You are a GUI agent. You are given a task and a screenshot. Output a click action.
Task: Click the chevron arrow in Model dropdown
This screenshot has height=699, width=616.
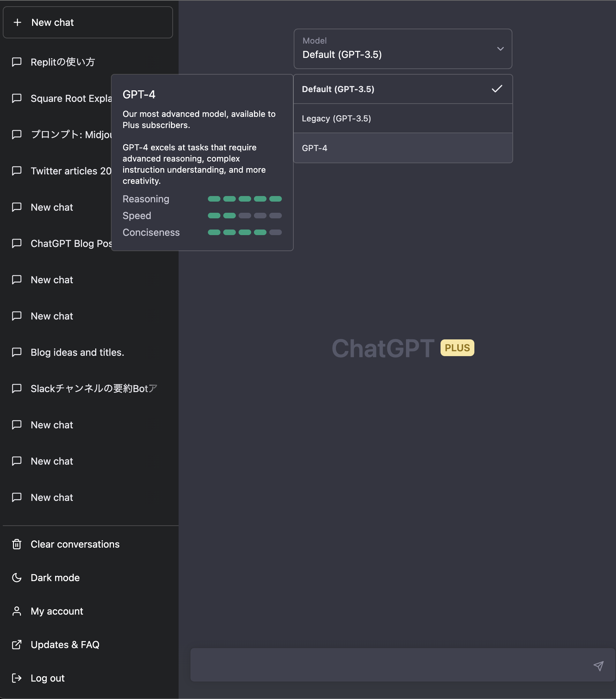pos(501,49)
